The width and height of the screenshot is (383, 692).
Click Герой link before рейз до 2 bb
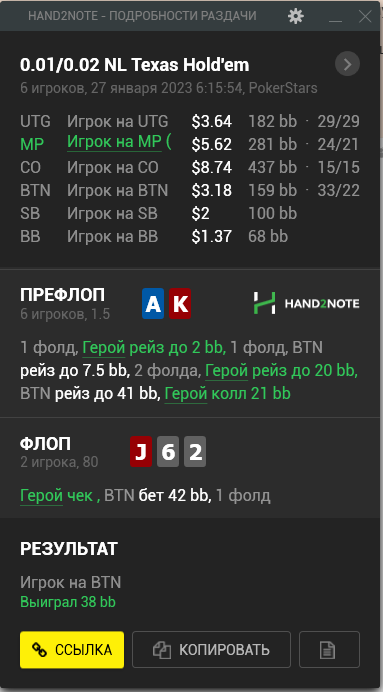[x=104, y=348]
